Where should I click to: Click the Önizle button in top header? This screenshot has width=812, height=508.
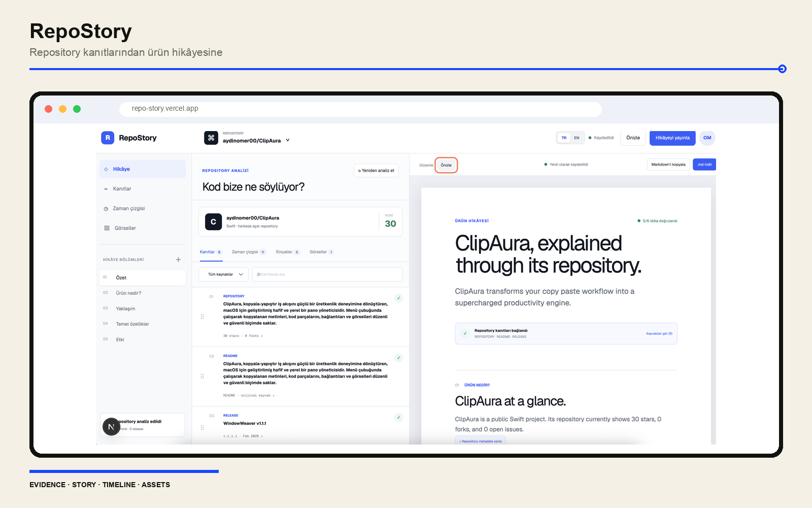click(633, 138)
